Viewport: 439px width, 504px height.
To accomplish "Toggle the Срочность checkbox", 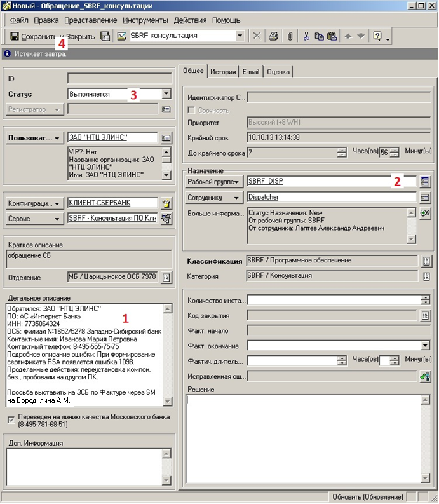I will 191,110.
